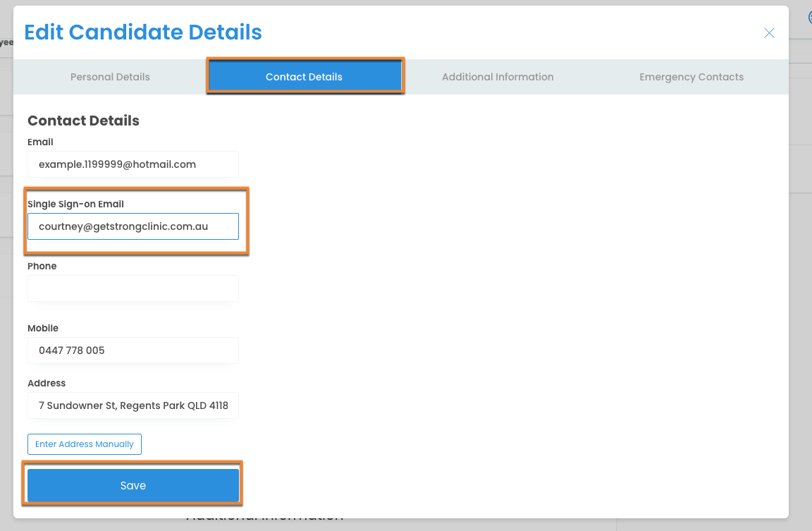The image size is (812, 531).
Task: Select the Contact Details tab
Action: coord(304,77)
